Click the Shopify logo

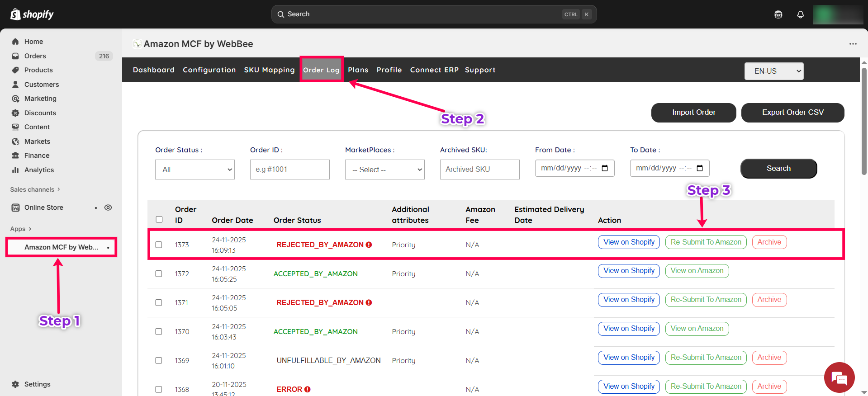tap(32, 14)
